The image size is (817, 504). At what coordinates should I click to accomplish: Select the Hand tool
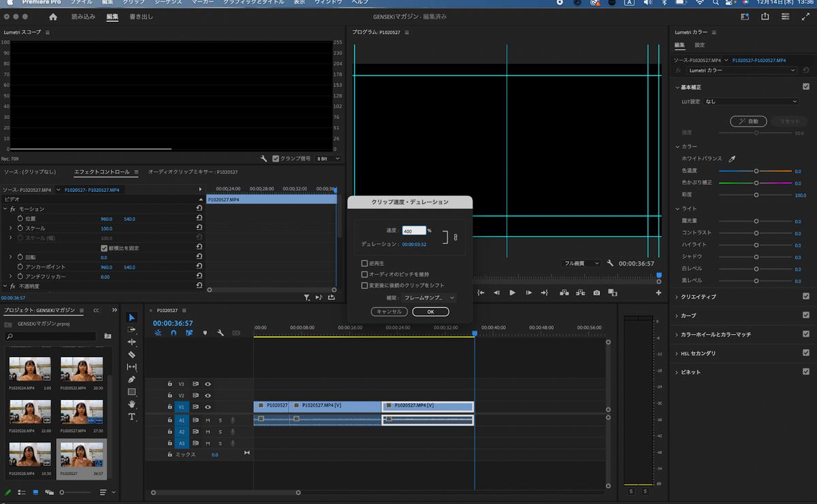pyautogui.click(x=131, y=404)
